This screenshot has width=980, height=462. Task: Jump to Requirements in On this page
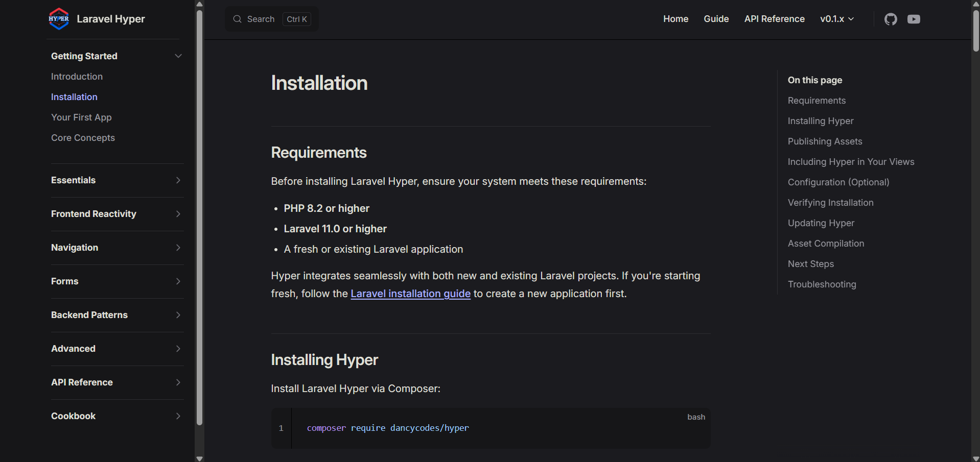[816, 101]
